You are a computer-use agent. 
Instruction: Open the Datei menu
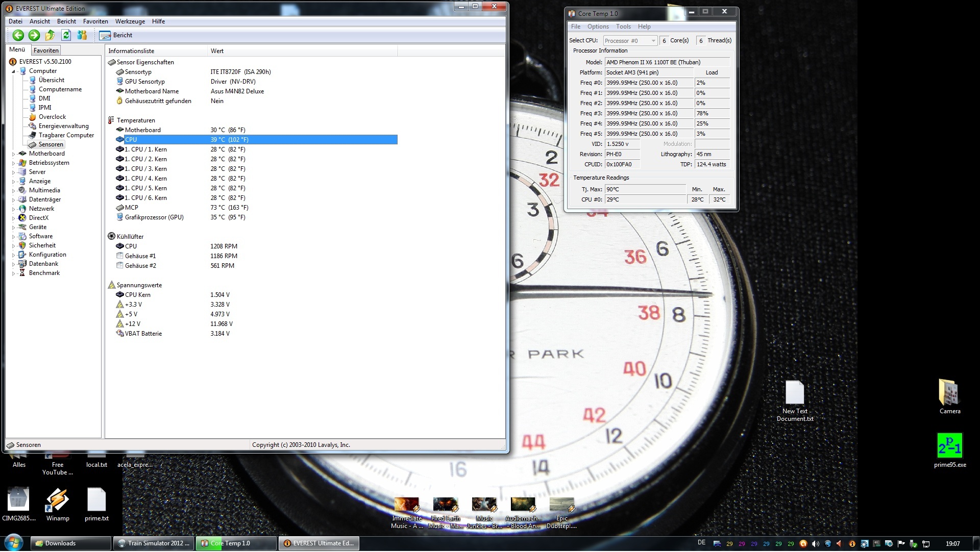click(15, 21)
